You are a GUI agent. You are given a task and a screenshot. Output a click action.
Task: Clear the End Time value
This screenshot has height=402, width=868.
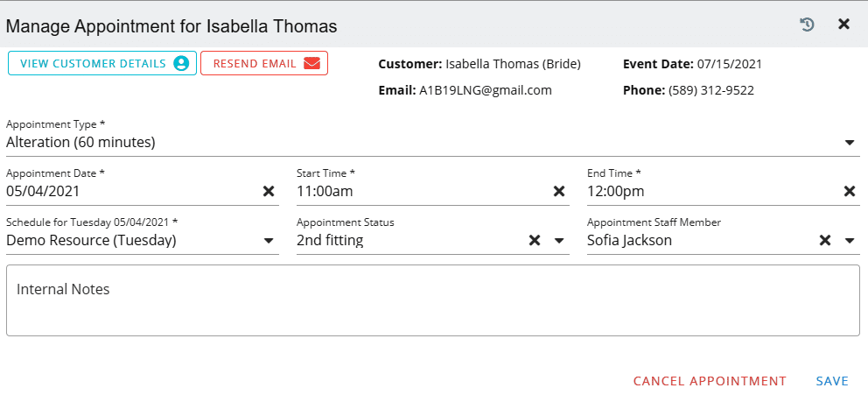(x=849, y=191)
